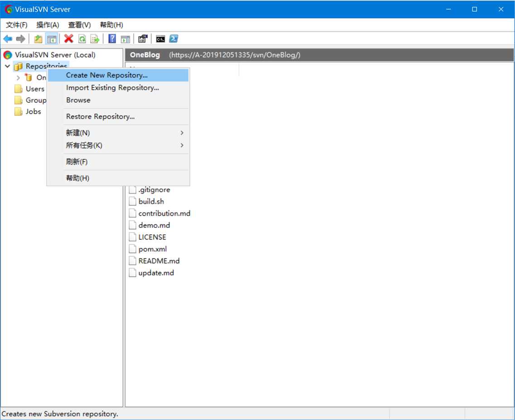Viewport: 515px width, 420px height.
Task: Choose Browse in the context menu
Action: [118, 100]
